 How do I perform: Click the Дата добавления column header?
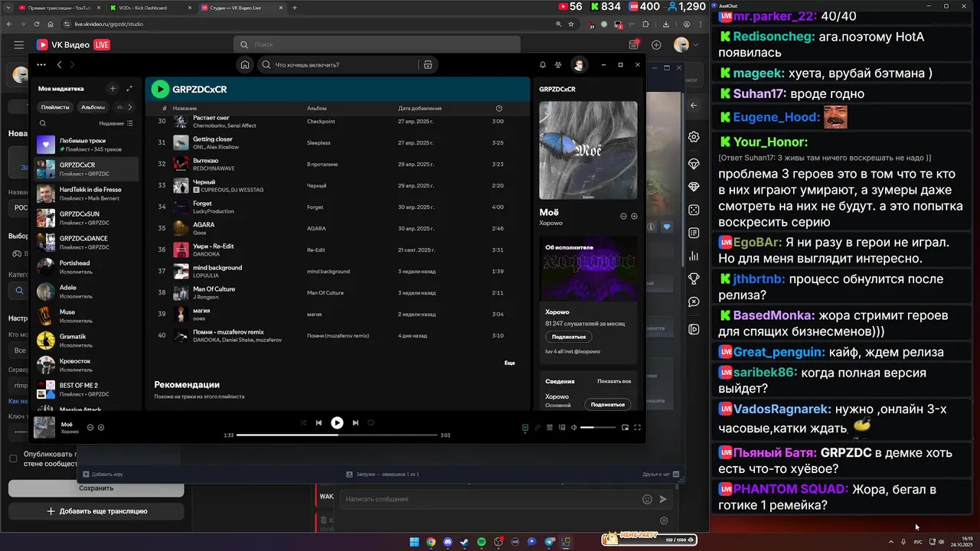(420, 109)
